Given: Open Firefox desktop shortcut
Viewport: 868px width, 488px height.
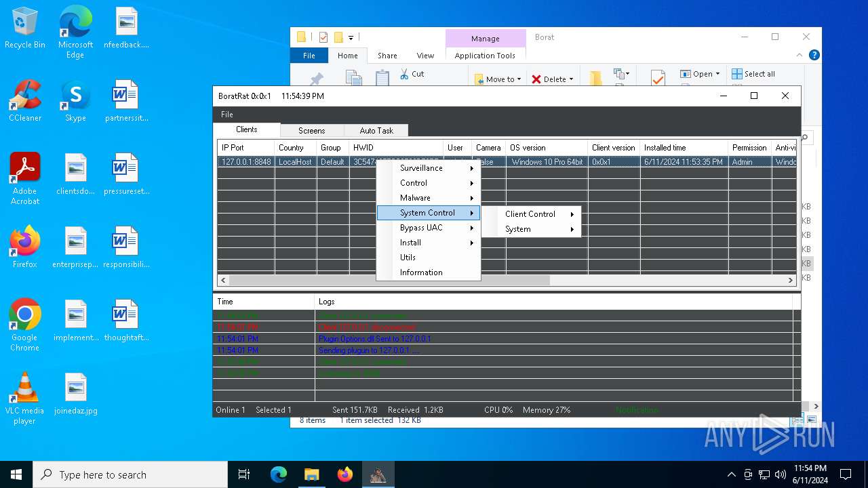Looking at the screenshot, I should (x=25, y=247).
